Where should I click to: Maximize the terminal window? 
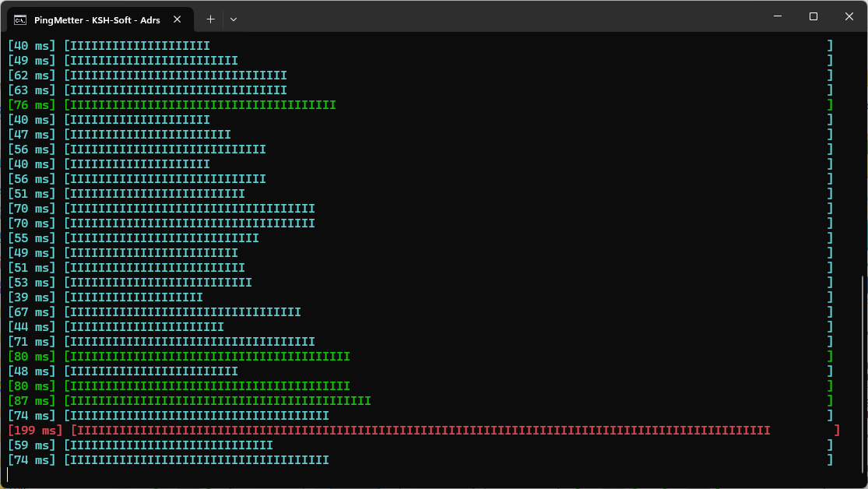[814, 16]
